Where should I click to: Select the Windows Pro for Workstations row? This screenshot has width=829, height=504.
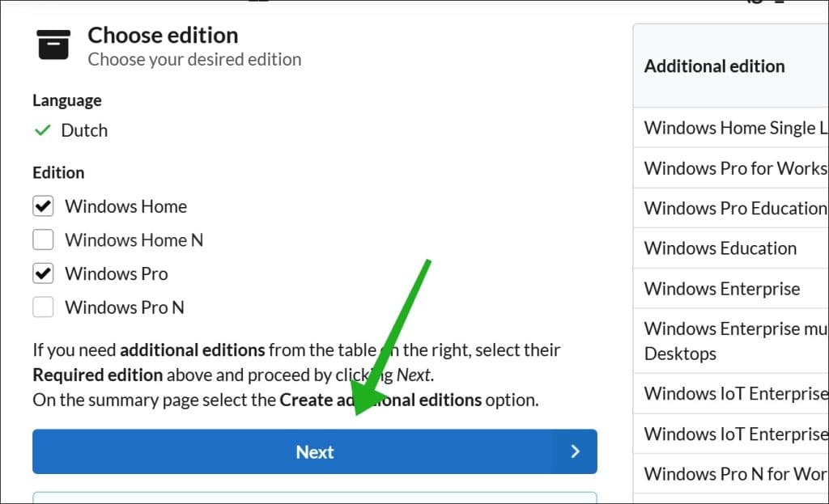(731, 168)
